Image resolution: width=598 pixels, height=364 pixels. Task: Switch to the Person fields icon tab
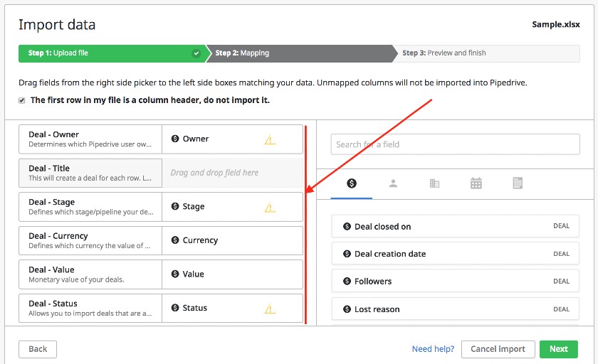click(393, 183)
